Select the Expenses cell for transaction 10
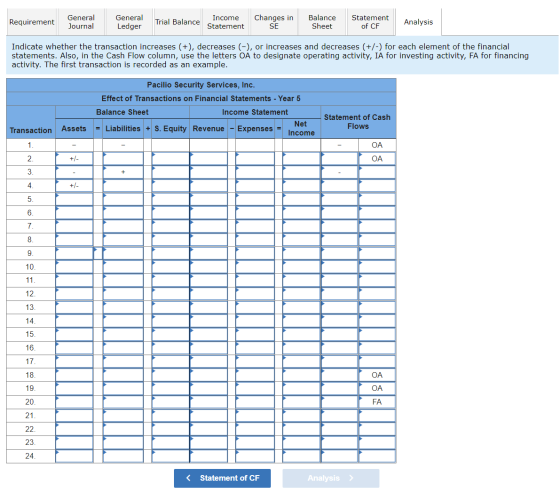This screenshot has height=492, width=560. [x=255, y=267]
